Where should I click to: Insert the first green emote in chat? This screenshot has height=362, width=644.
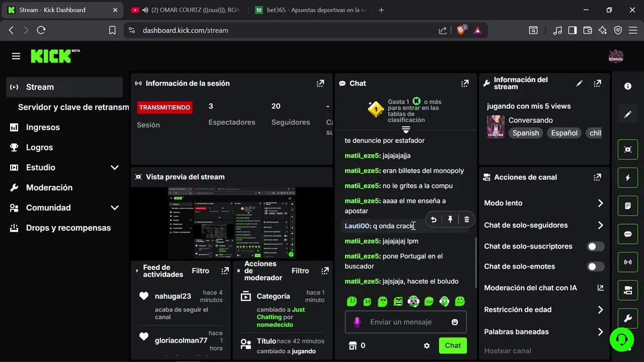point(352,301)
